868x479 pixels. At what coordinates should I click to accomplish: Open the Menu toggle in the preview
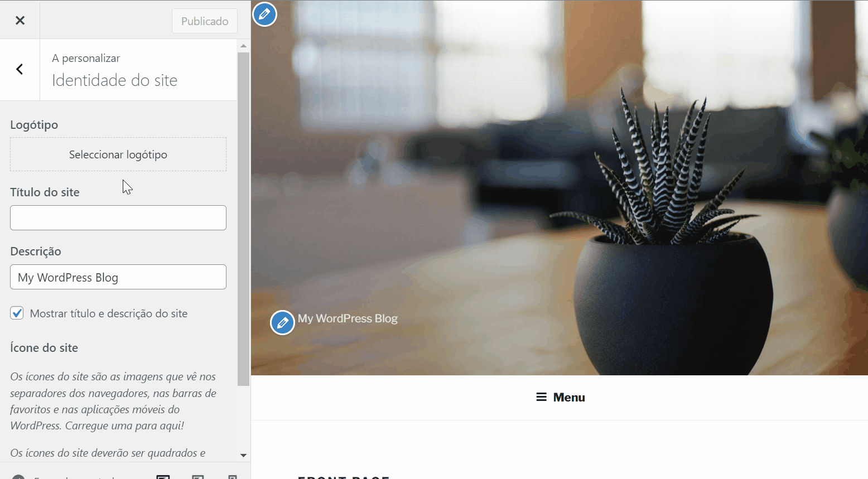(x=560, y=398)
